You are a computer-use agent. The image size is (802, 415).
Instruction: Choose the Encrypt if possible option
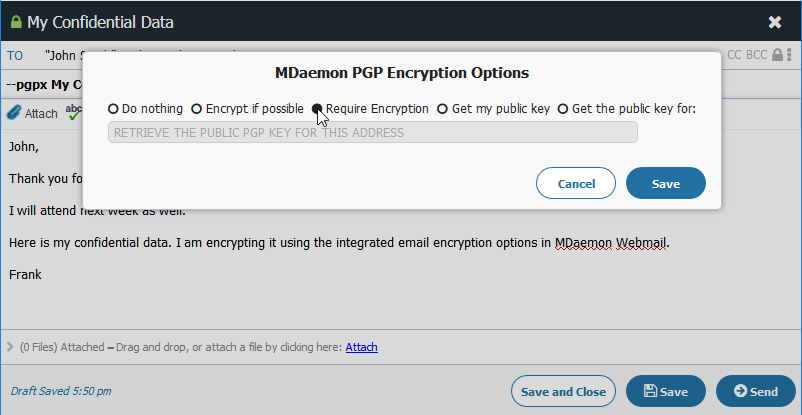(196, 109)
